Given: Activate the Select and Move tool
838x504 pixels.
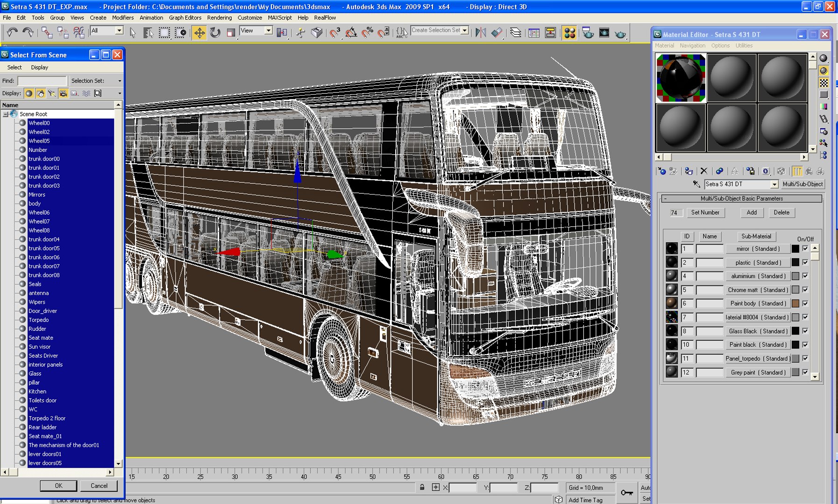Looking at the screenshot, I should 199,32.
